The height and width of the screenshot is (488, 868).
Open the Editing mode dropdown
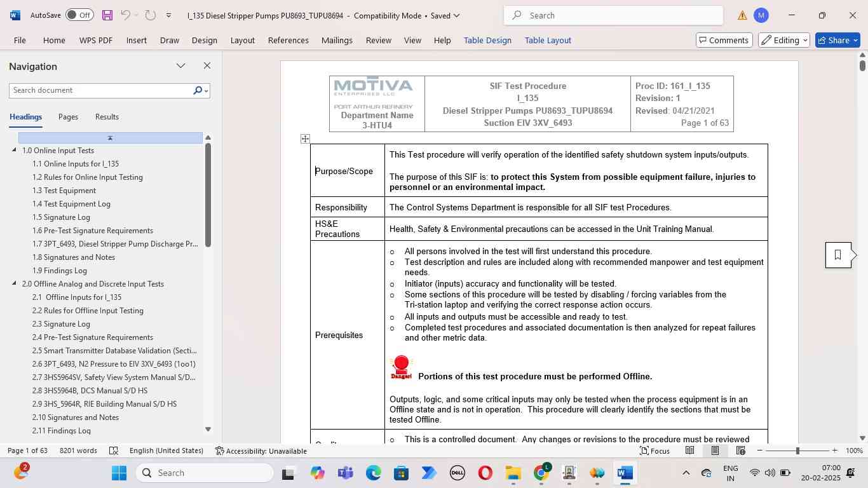(x=784, y=40)
